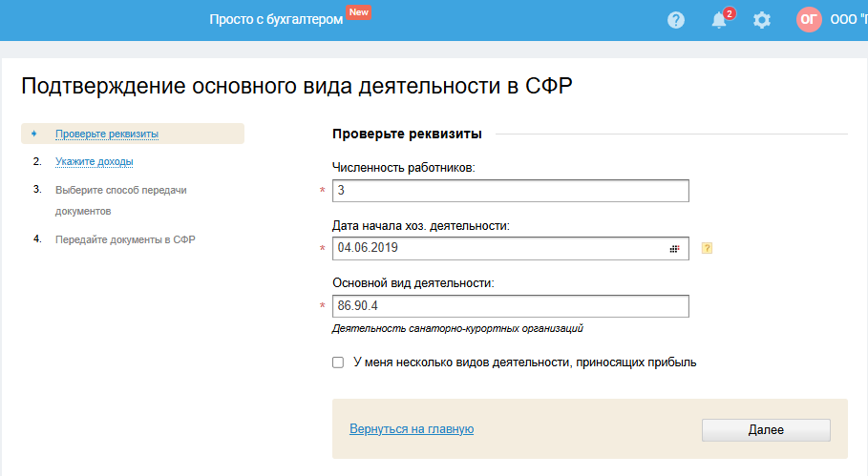Click the ОГ user avatar

tap(809, 20)
